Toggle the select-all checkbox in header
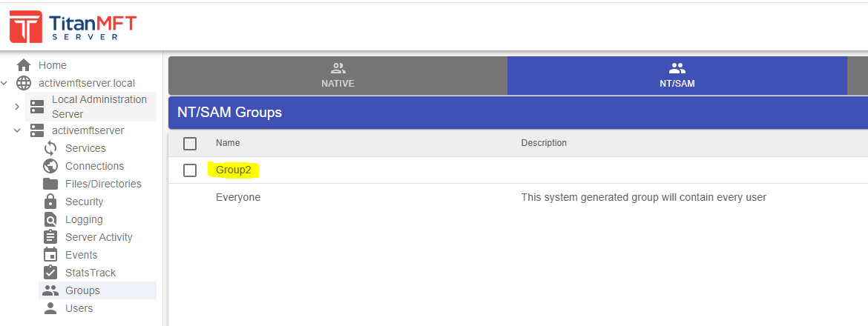Image resolution: width=868 pixels, height=326 pixels. [x=190, y=143]
